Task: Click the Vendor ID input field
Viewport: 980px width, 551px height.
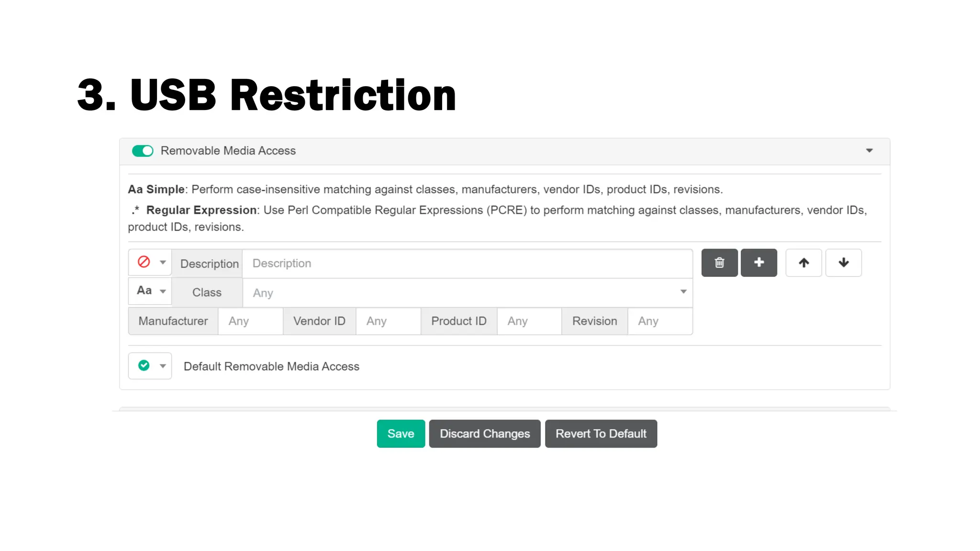Action: tap(388, 321)
